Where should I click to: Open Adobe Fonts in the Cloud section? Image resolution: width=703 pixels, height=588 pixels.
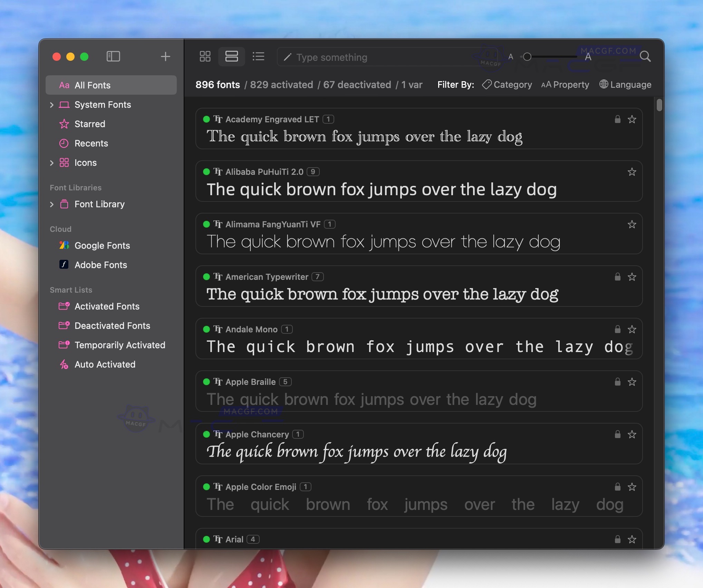100,265
